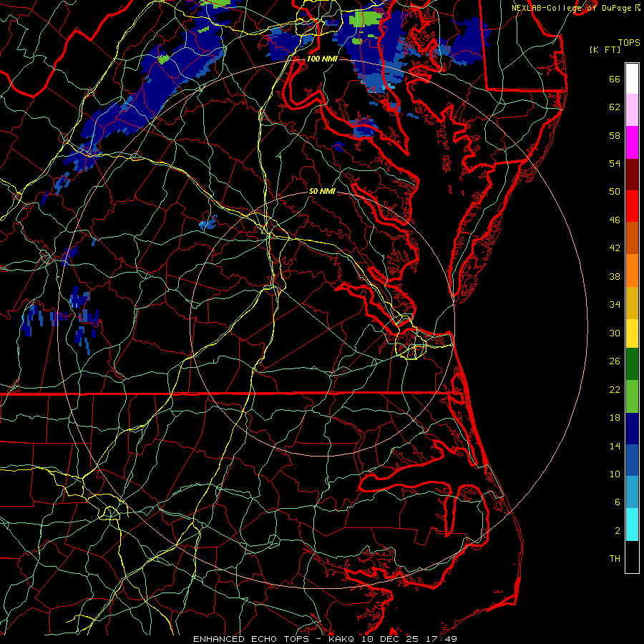Click the dark orange 46 K FT swatch

[x=632, y=238]
